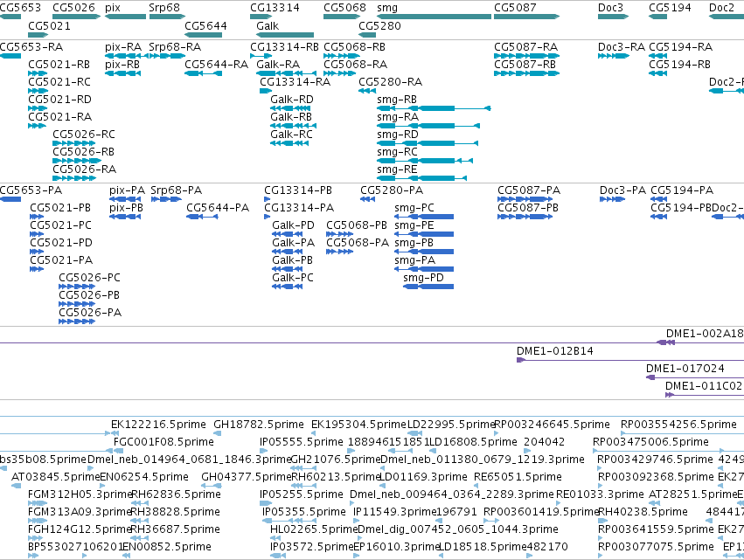Click the RH38828.5prime label
This screenshot has height=560, width=744.
point(175,512)
